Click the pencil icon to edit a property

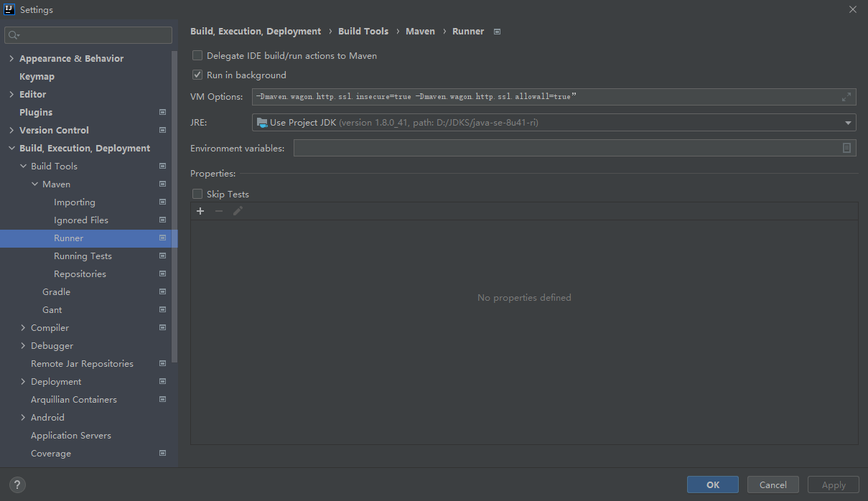coord(238,210)
